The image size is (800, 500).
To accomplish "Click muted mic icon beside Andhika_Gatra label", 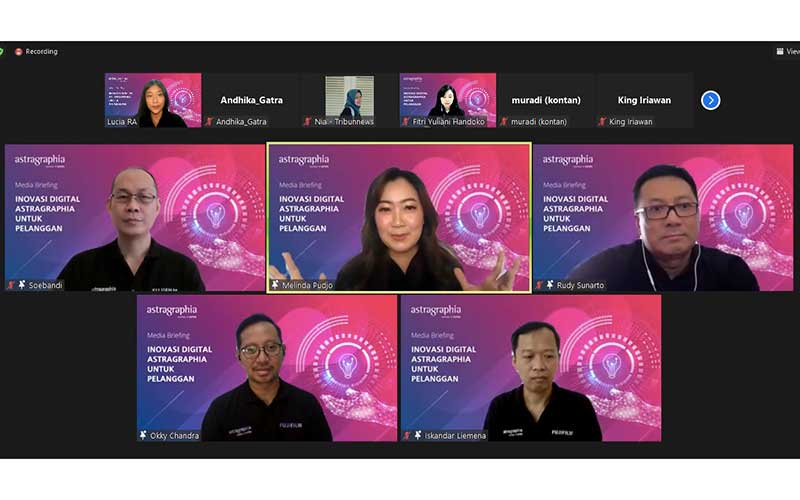I will coord(209,121).
